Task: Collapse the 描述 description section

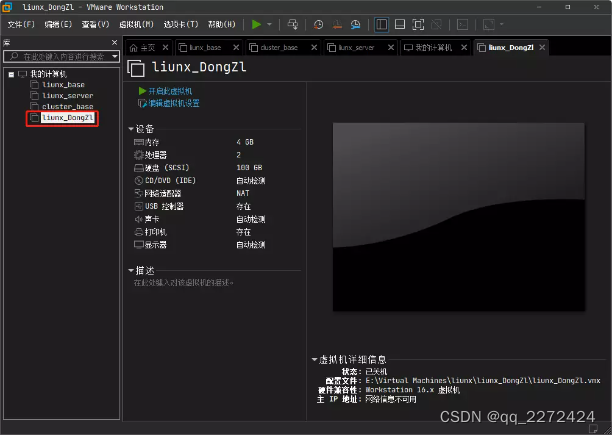Action: 131,270
